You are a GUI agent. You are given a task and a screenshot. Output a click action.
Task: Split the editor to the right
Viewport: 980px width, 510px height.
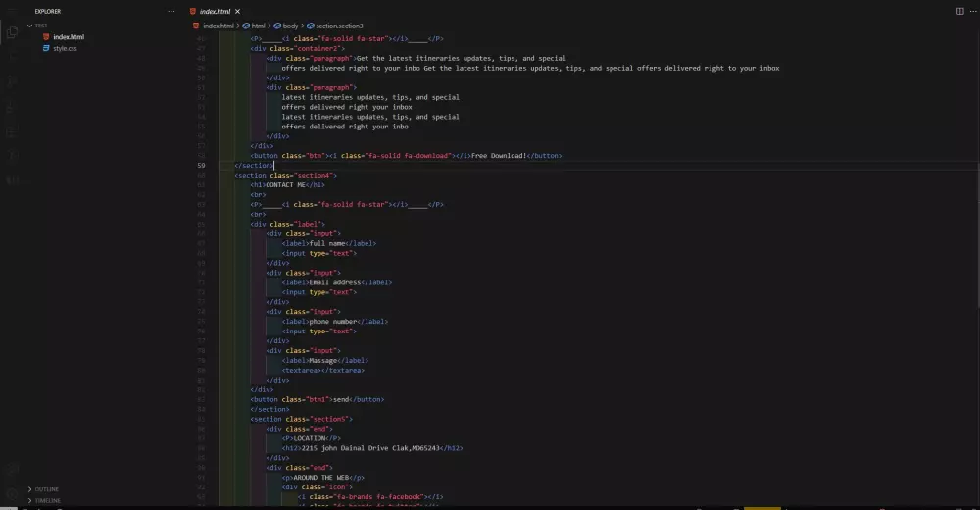tap(960, 11)
